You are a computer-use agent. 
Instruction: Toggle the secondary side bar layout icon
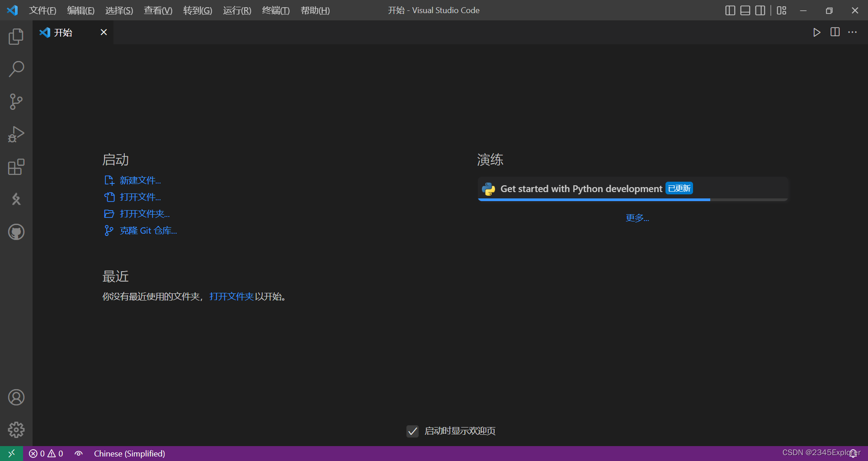click(760, 10)
